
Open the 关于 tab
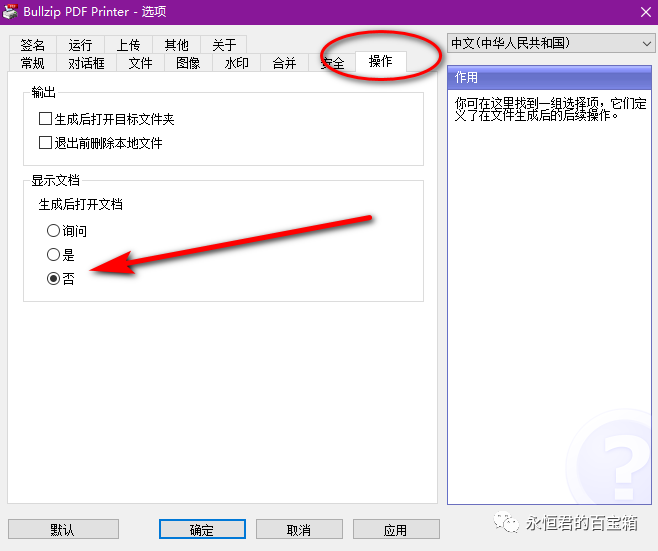[x=224, y=45]
